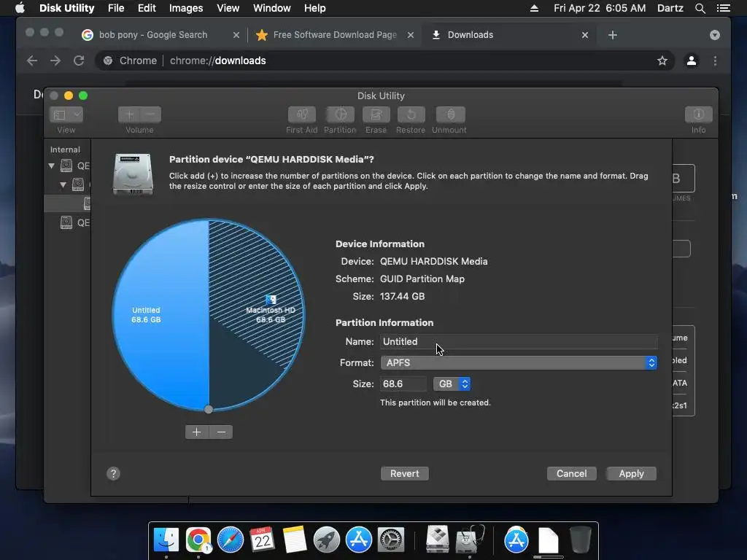Click the eject icon in the menu bar

pos(535,8)
